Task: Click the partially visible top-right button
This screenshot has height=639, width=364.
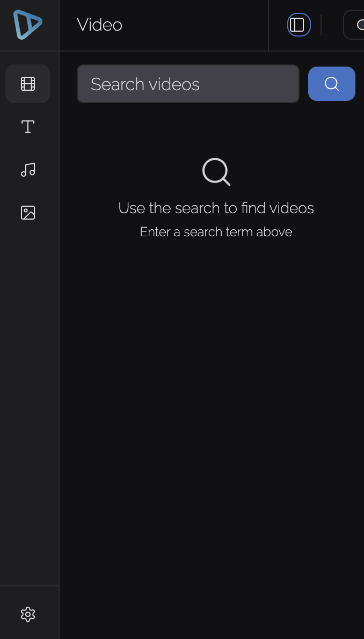Action: [354, 25]
